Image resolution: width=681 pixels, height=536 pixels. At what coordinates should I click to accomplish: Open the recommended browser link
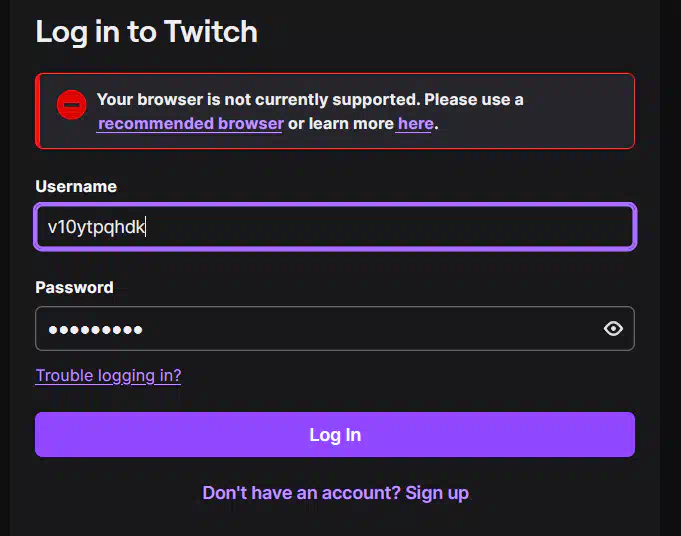point(190,124)
